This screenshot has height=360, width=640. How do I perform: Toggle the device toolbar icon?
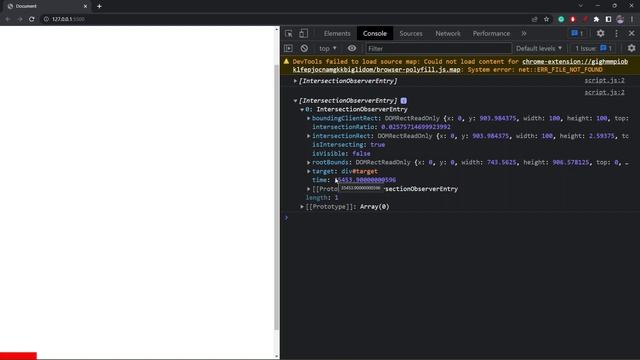pos(303,33)
